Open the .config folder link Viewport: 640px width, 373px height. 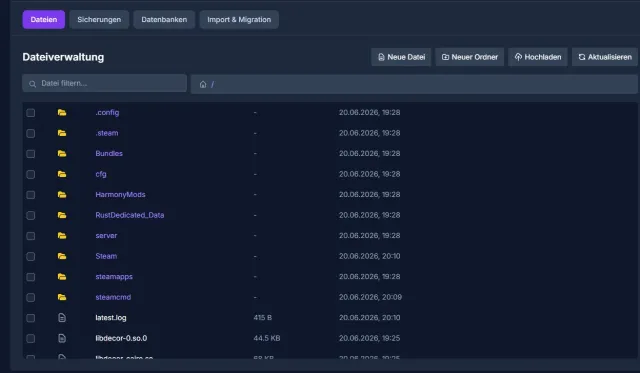107,113
